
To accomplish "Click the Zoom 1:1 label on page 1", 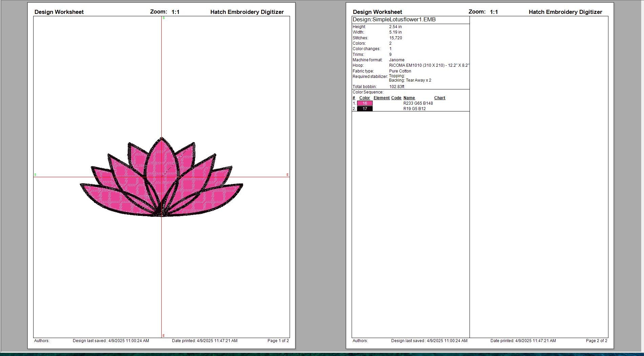I will [x=165, y=12].
